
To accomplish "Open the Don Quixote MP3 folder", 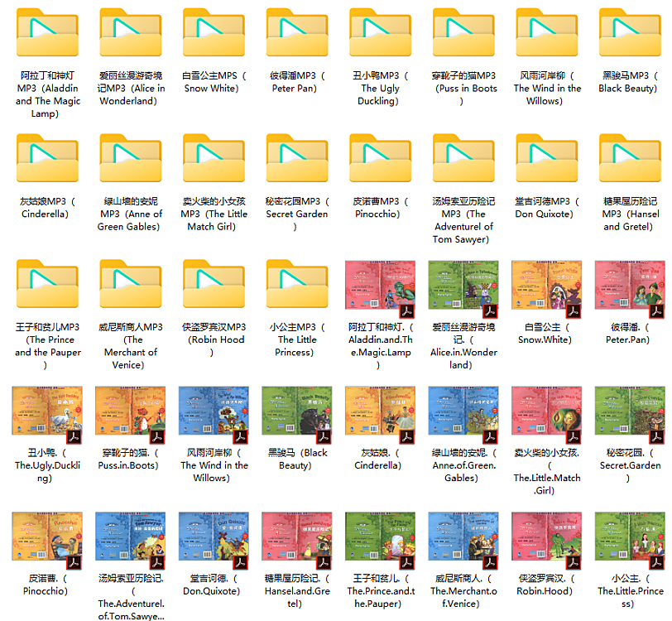I will point(547,159).
